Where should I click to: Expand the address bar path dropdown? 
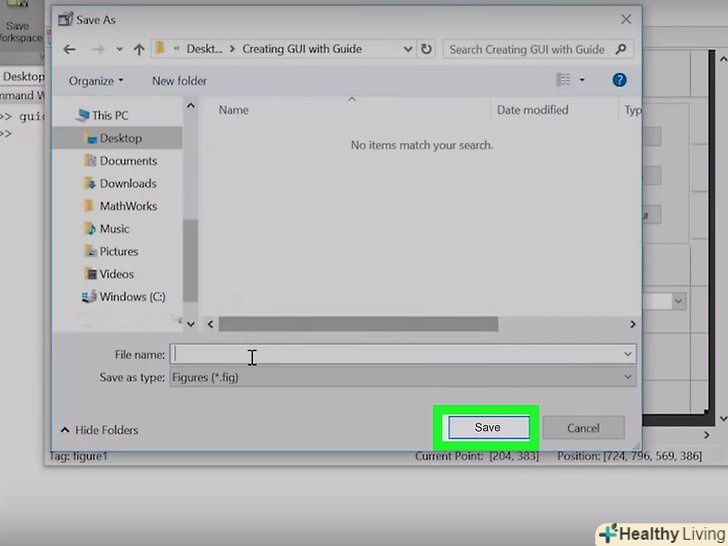pyautogui.click(x=408, y=49)
